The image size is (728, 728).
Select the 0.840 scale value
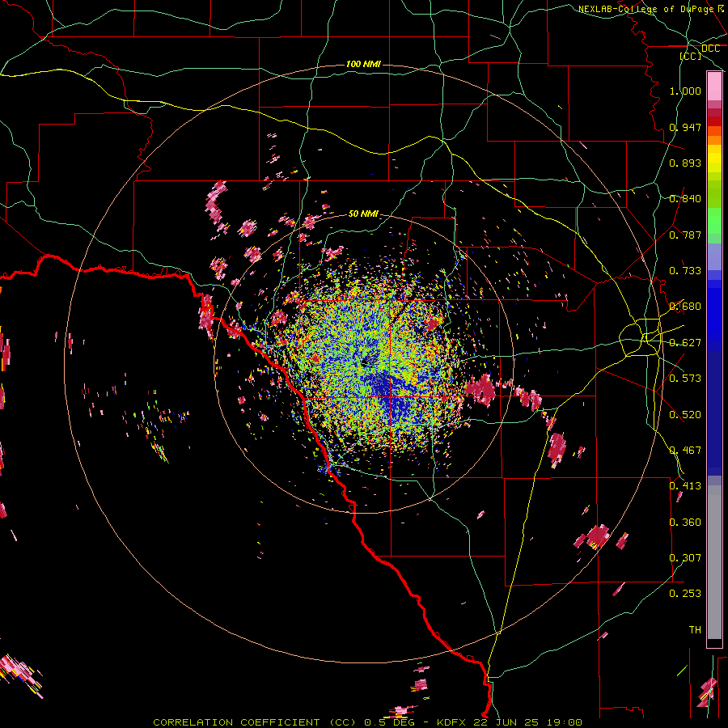(x=685, y=199)
